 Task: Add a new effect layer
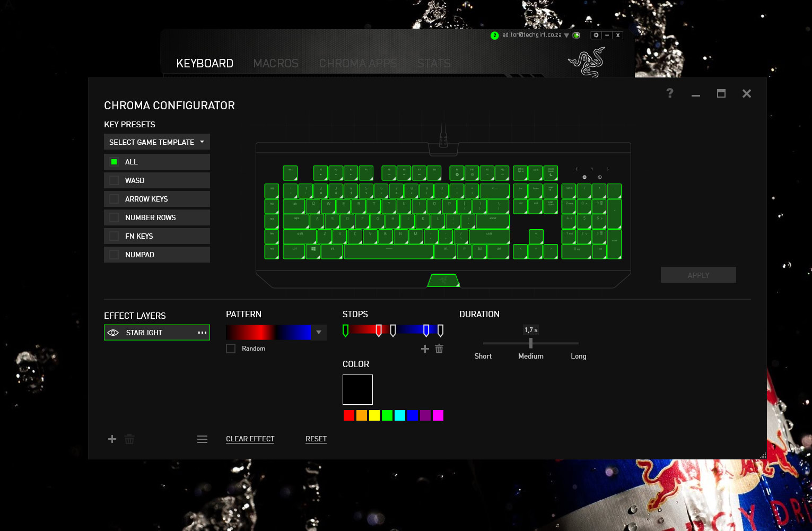112,439
